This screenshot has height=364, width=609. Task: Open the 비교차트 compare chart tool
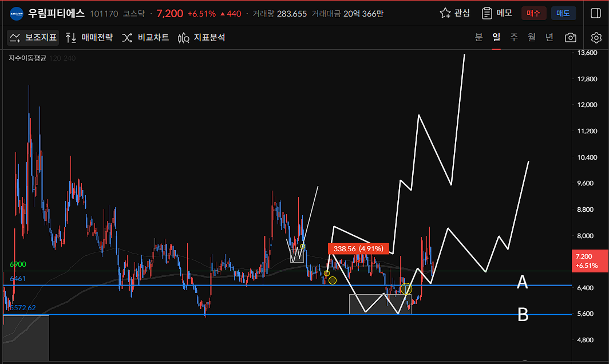[x=145, y=38]
